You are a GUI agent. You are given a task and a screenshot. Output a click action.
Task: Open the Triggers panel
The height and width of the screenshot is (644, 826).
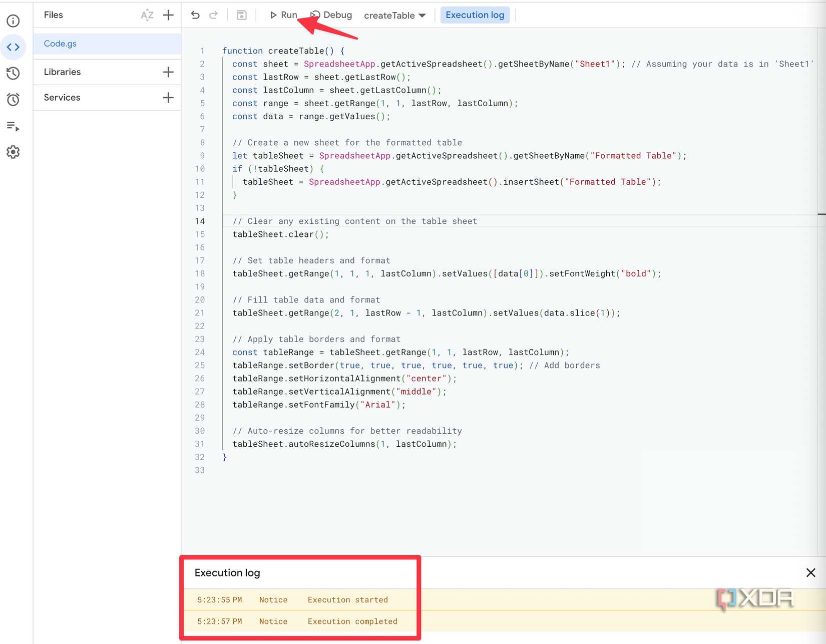click(x=14, y=99)
